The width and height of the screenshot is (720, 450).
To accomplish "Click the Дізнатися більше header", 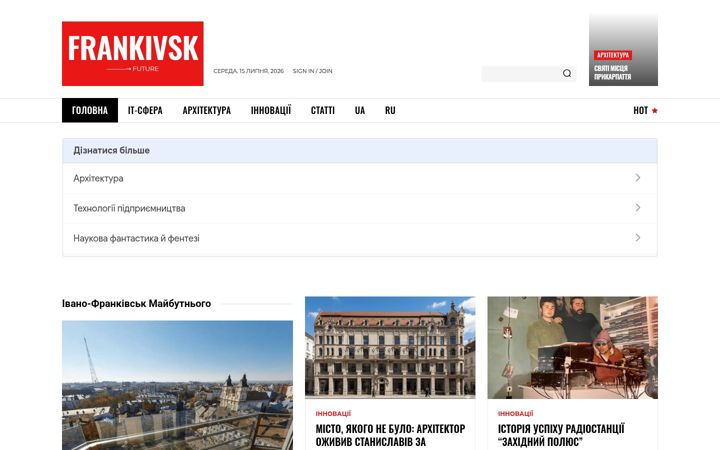I will tap(360, 151).
